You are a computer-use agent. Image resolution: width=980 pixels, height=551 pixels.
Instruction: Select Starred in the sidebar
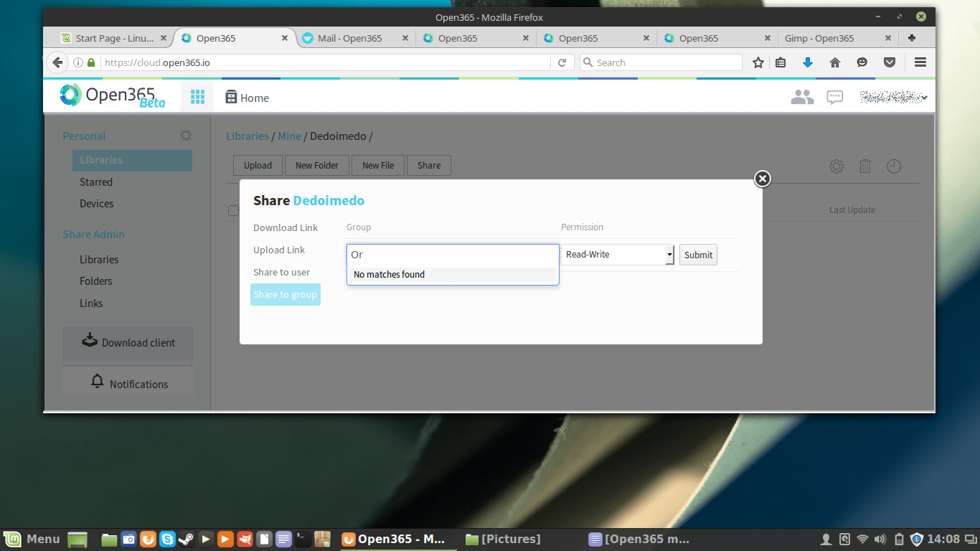96,182
